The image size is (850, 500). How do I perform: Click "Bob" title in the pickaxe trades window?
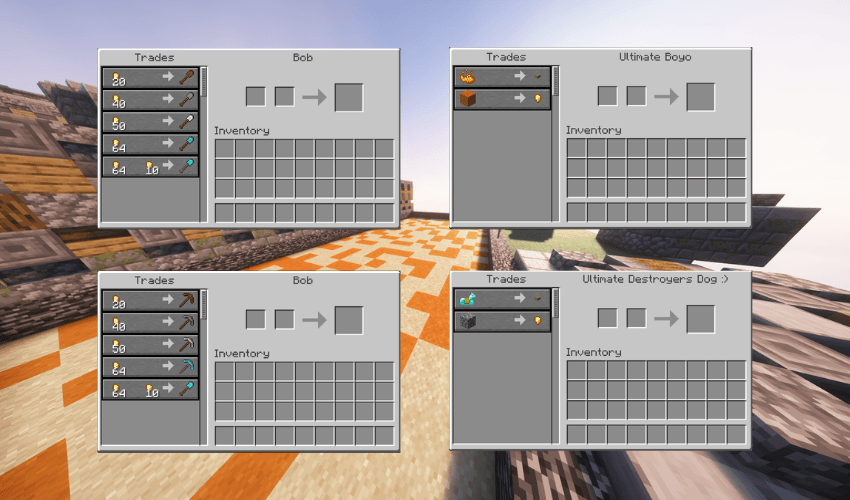(302, 280)
